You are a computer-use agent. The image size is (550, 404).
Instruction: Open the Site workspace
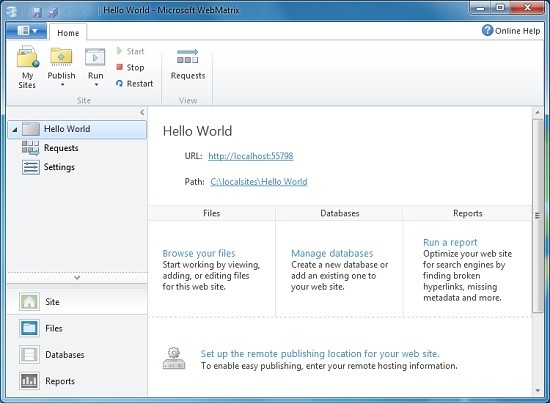76,302
